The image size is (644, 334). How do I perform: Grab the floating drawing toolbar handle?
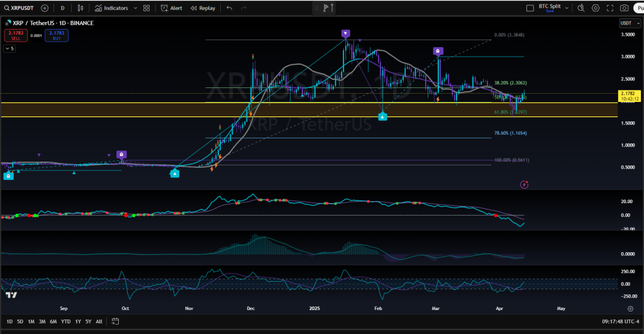316,8
